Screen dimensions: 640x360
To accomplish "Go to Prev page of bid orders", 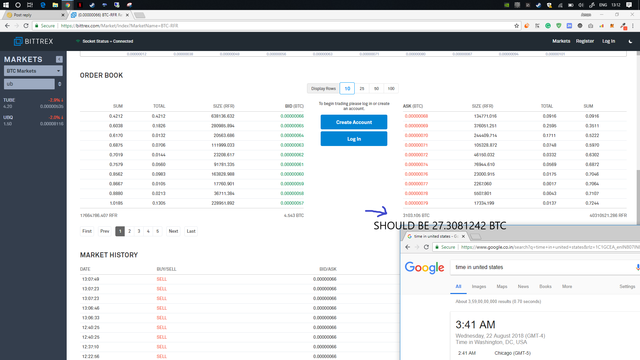I will pyautogui.click(x=105, y=231).
